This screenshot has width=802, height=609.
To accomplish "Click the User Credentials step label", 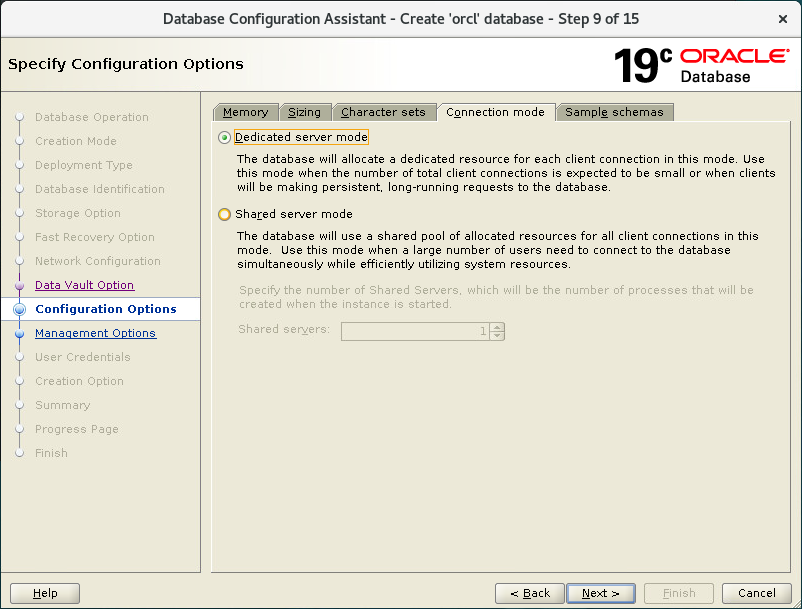I will click(82, 357).
